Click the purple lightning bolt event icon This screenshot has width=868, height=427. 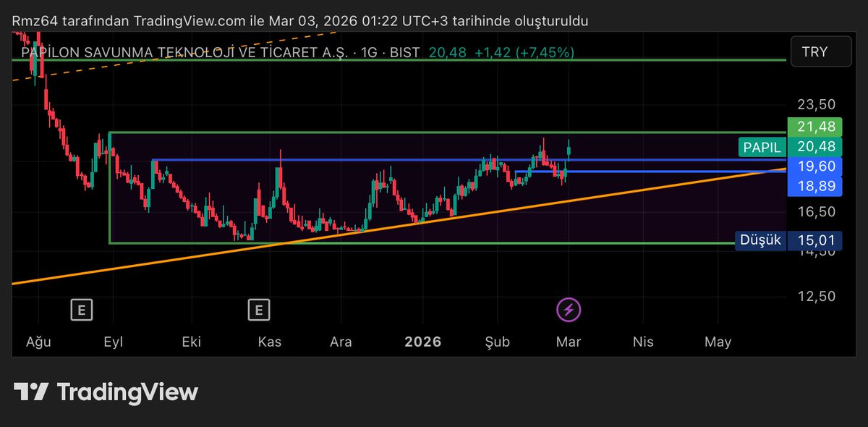pos(569,310)
